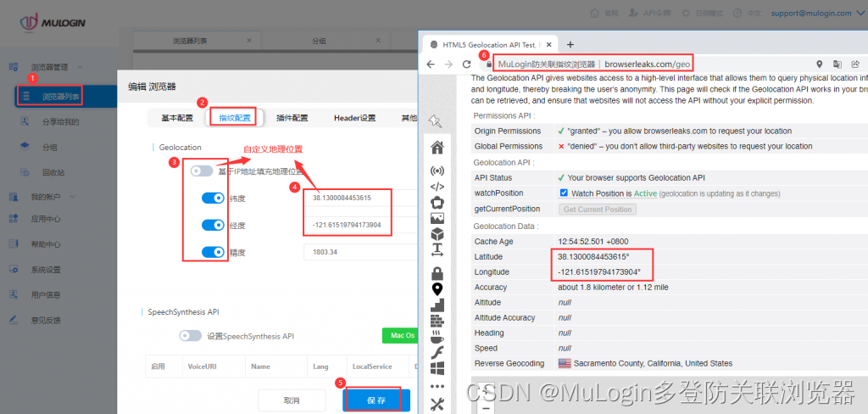
Task: Open the Canvas picture icon in sidebar
Action: 437,218
